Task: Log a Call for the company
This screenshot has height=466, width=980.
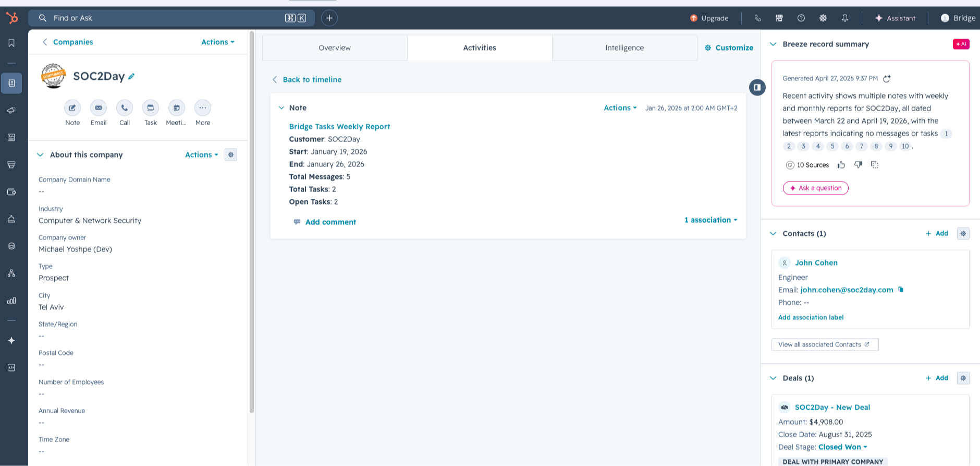Action: [125, 108]
